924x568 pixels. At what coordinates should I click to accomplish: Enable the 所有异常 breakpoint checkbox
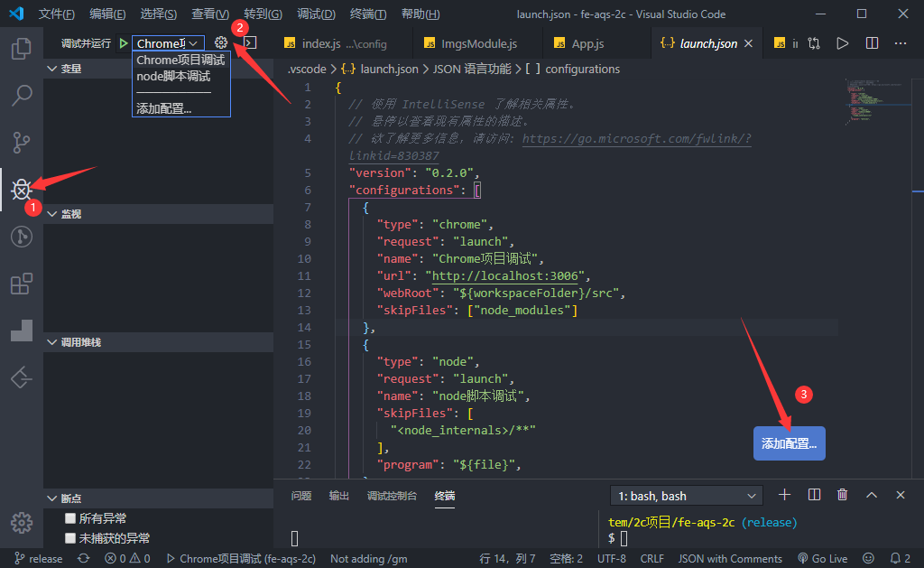pos(70,518)
